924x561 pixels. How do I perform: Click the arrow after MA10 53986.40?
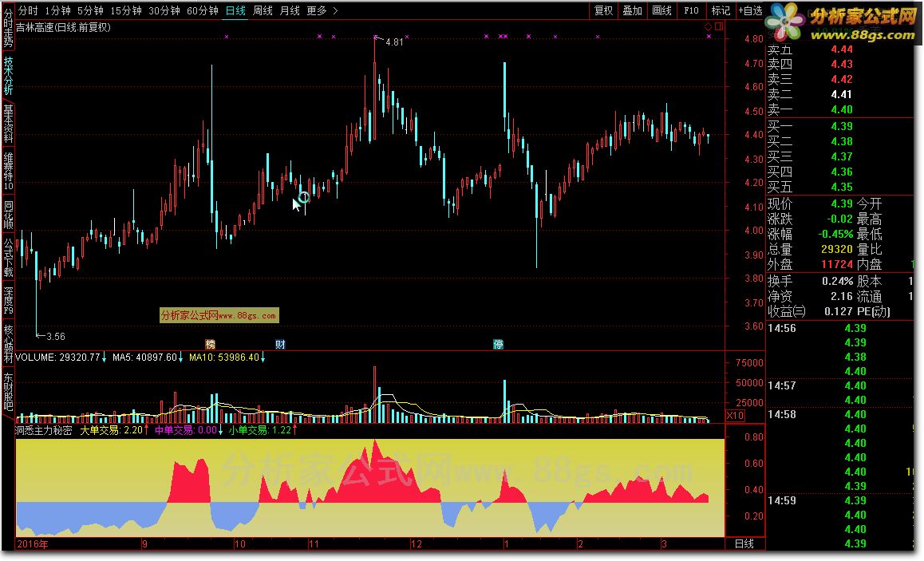(x=263, y=357)
